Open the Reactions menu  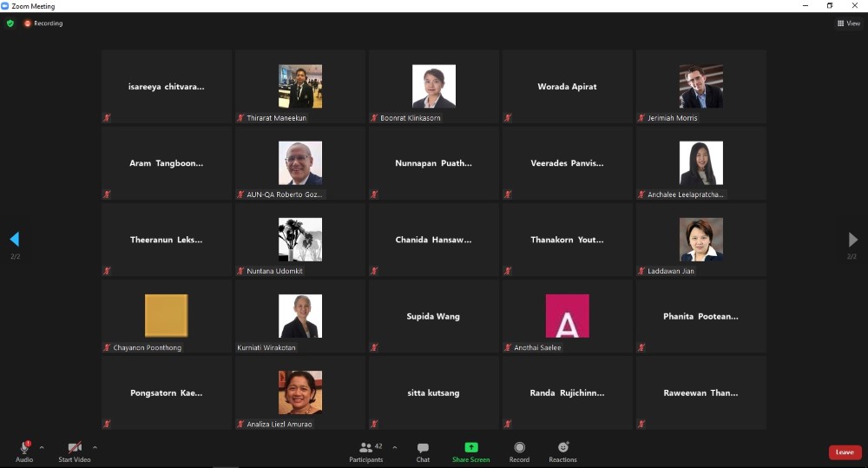tap(562, 451)
